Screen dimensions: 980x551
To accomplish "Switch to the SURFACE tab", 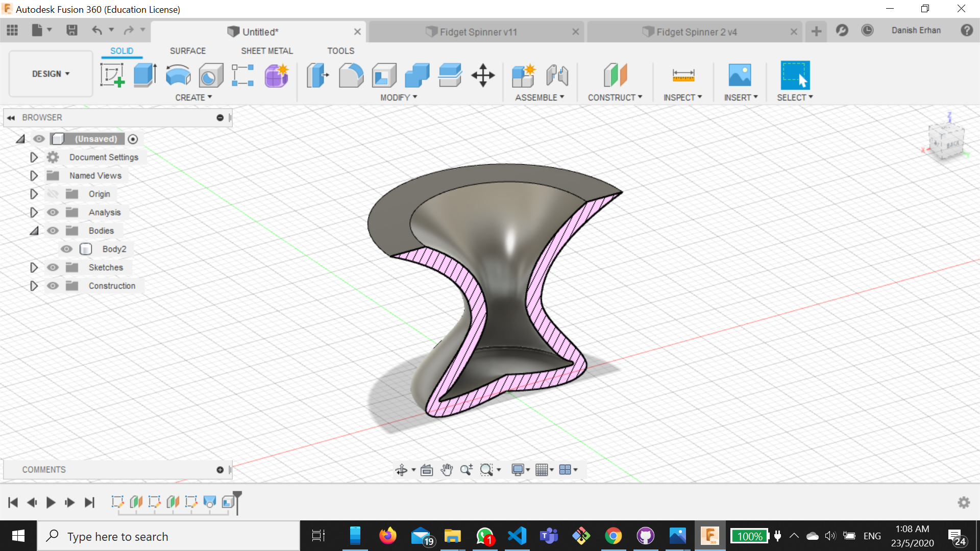I will point(188,51).
